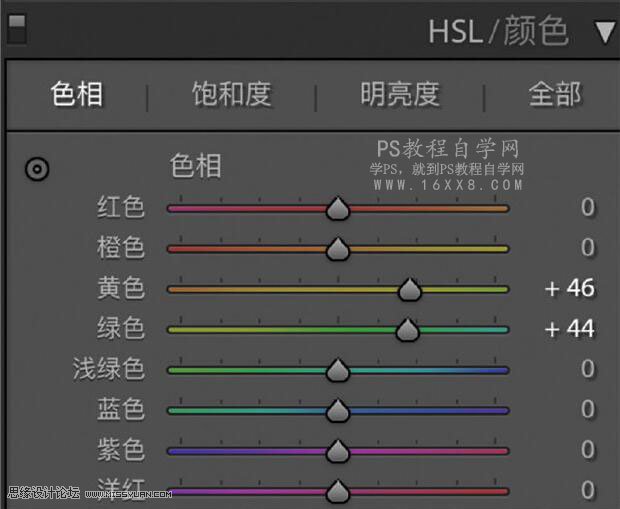Screen dimensions: 620x509
Task: Click the targeted adjustment tool icon
Action: (37, 169)
